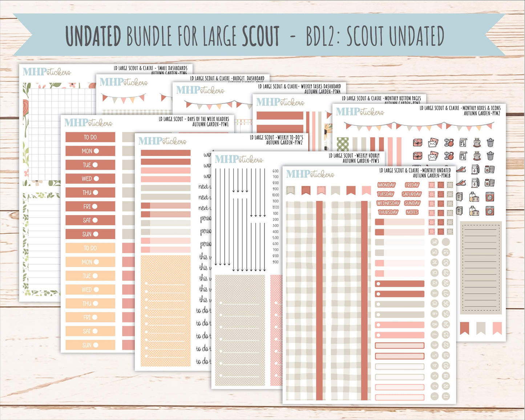Click the THURSDAY label sticker

tap(388, 212)
